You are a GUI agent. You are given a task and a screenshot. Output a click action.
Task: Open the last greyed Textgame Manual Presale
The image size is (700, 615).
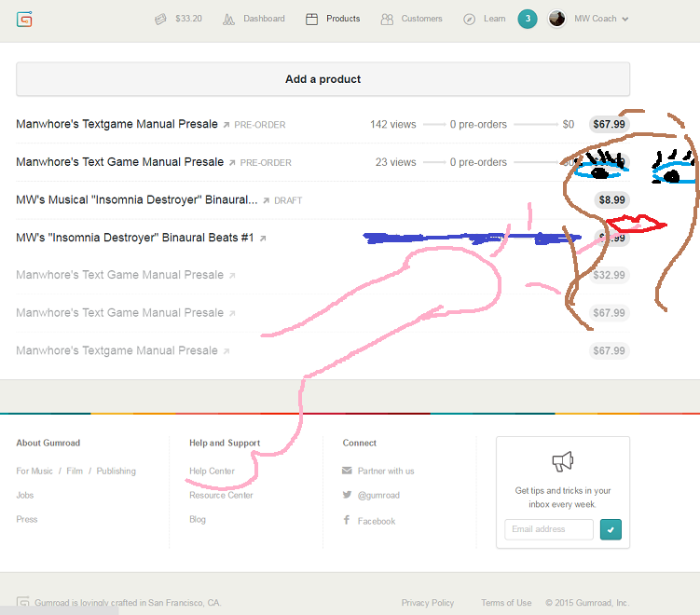[117, 350]
